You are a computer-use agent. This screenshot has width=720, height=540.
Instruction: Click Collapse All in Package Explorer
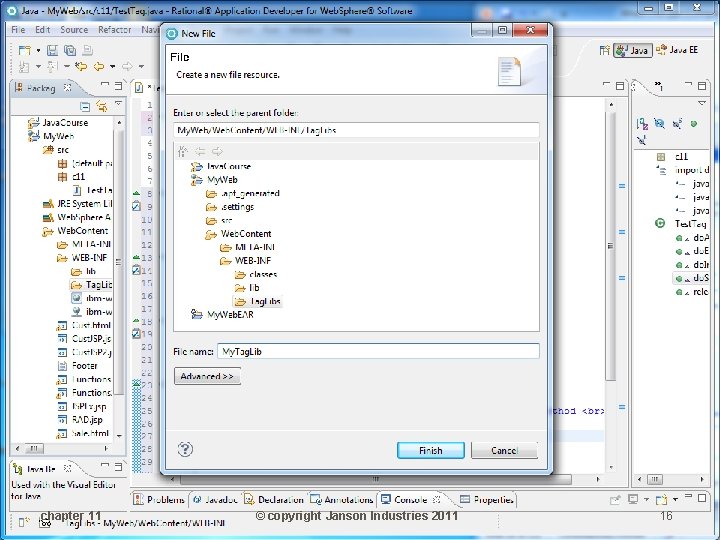[x=85, y=107]
